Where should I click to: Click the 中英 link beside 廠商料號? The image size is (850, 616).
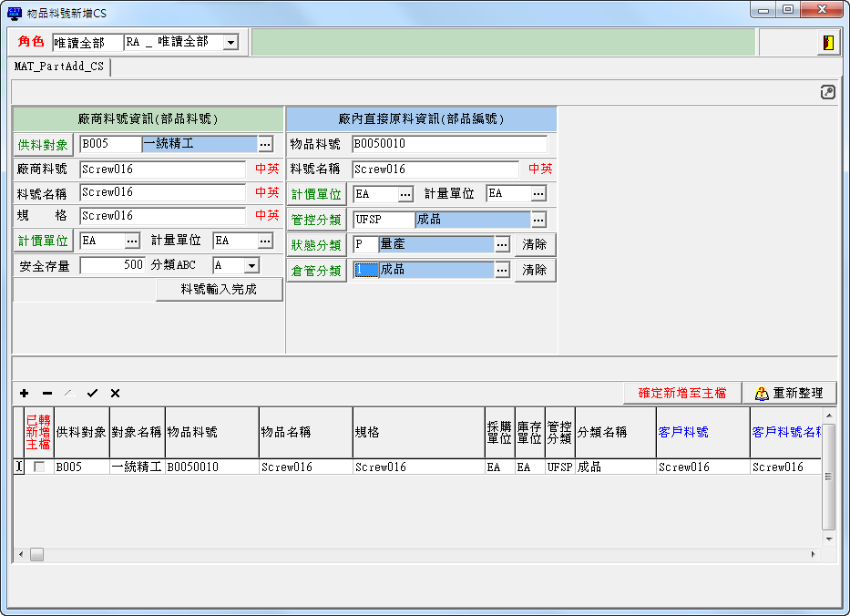click(x=267, y=169)
